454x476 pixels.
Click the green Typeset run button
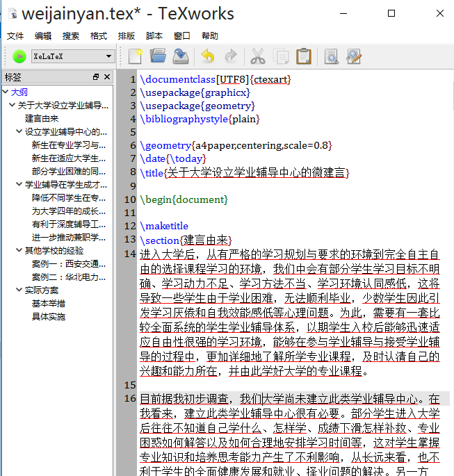19,56
